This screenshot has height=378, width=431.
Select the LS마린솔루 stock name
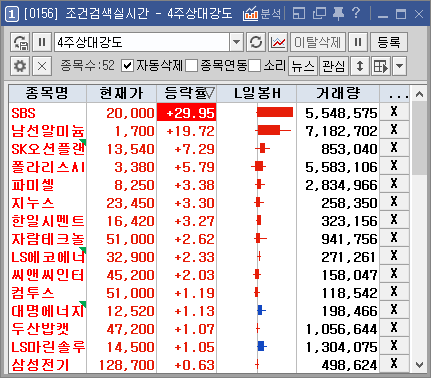pyautogui.click(x=48, y=347)
